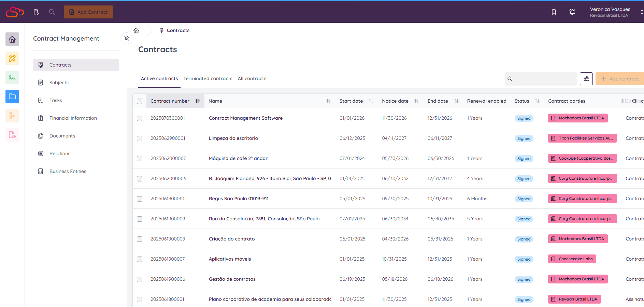Select the checkbox for contract 2025070300001
The width and height of the screenshot is (644, 307).
pos(140,118)
